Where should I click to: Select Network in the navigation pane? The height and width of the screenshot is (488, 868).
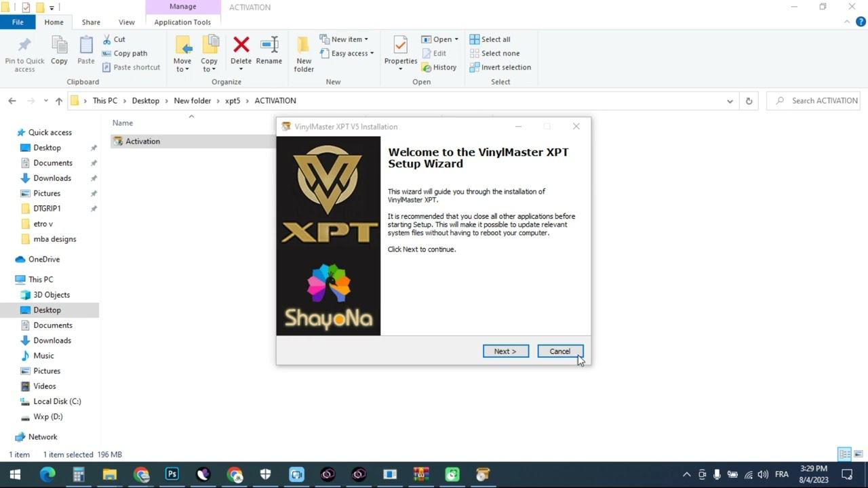(43, 437)
